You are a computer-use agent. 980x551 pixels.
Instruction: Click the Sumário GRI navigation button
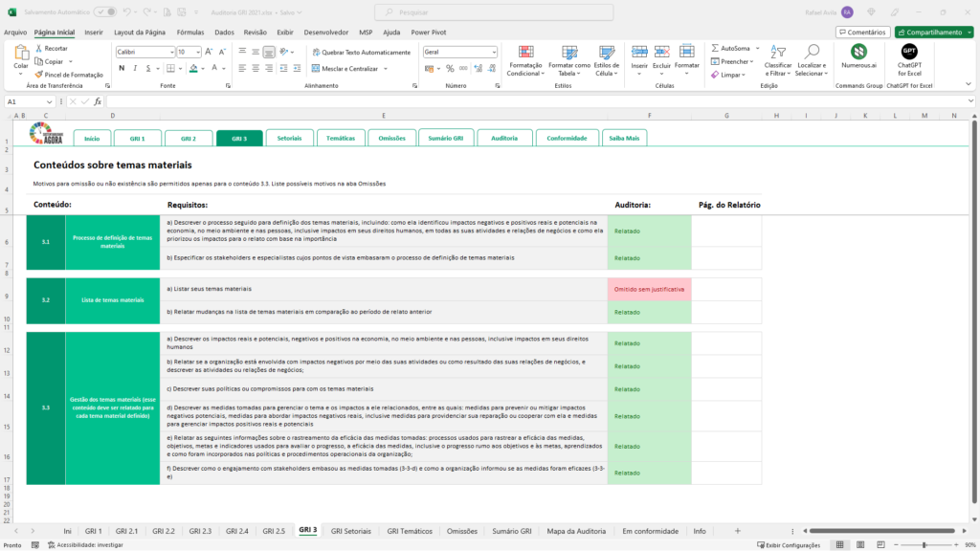click(x=446, y=138)
